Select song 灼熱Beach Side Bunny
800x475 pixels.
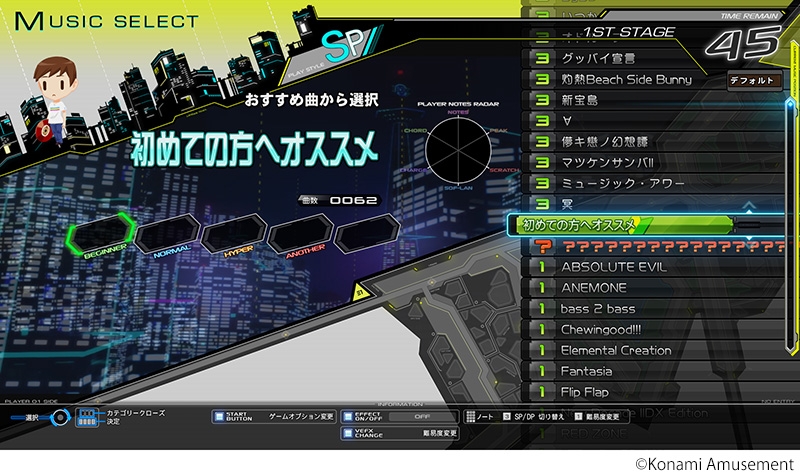(625, 79)
